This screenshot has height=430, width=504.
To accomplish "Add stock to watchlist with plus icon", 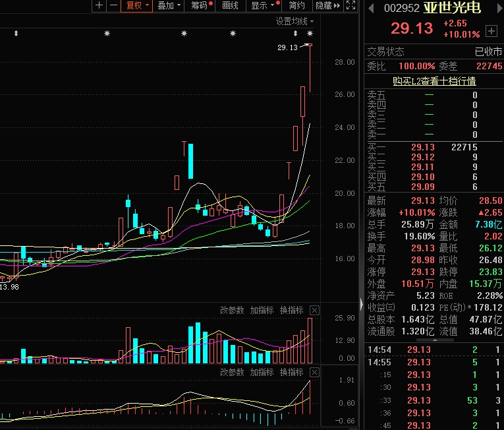I will (x=491, y=31).
